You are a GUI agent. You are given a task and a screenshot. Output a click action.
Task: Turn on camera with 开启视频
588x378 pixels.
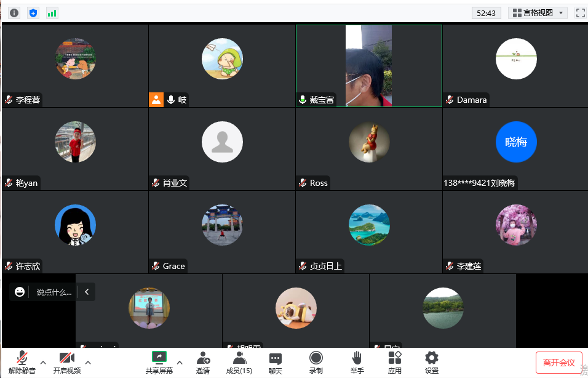click(66, 363)
